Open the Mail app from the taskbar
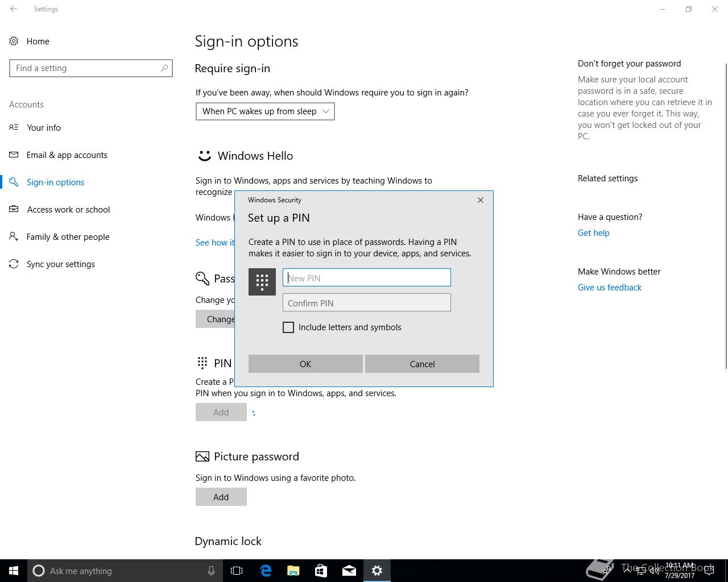Screen dimensions: 728x582 click(349, 571)
